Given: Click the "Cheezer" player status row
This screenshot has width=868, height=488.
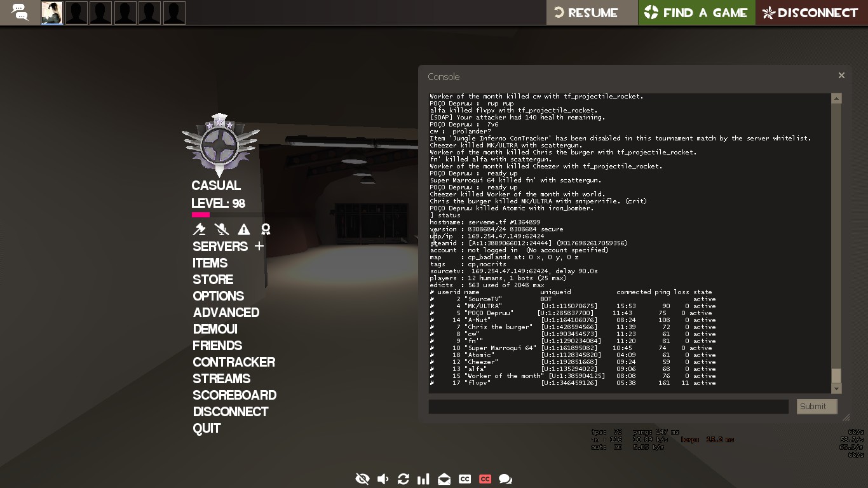Looking at the screenshot, I should [573, 362].
